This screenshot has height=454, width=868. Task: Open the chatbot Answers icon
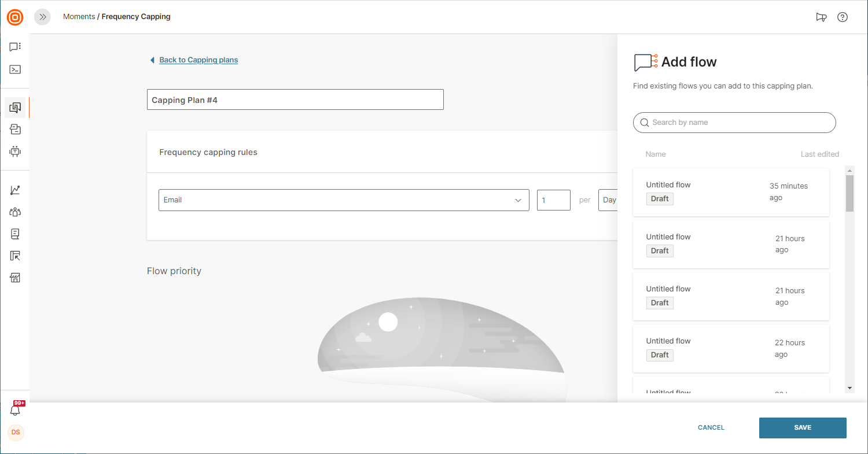coord(15,152)
